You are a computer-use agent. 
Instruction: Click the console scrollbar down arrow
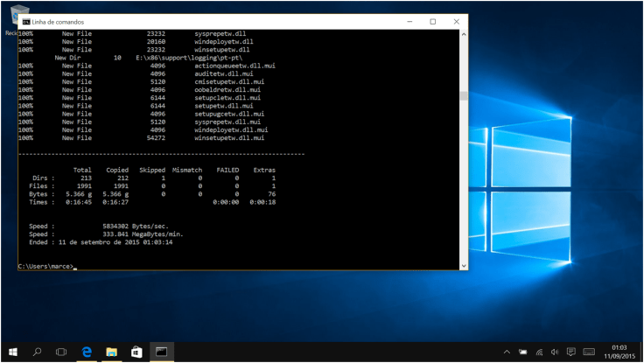(463, 265)
